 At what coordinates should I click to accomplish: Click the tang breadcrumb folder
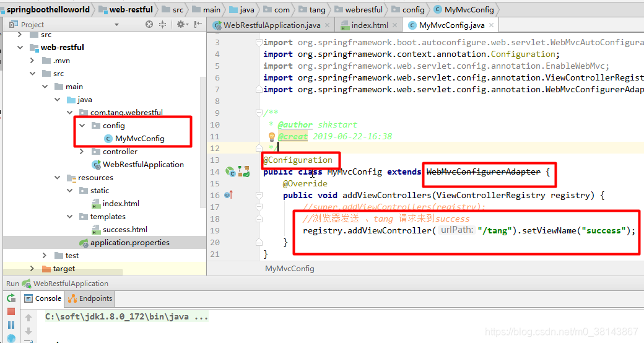pyautogui.click(x=316, y=9)
